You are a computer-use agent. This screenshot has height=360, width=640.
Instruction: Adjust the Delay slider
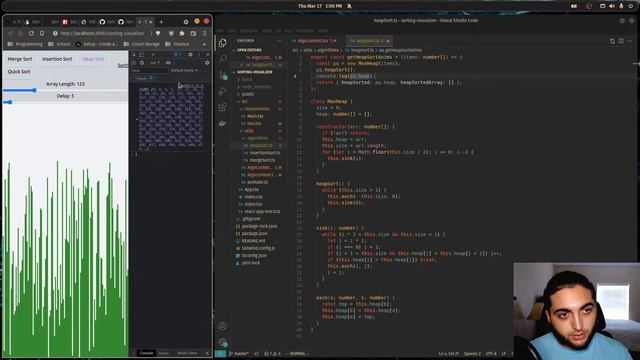coord(65,102)
